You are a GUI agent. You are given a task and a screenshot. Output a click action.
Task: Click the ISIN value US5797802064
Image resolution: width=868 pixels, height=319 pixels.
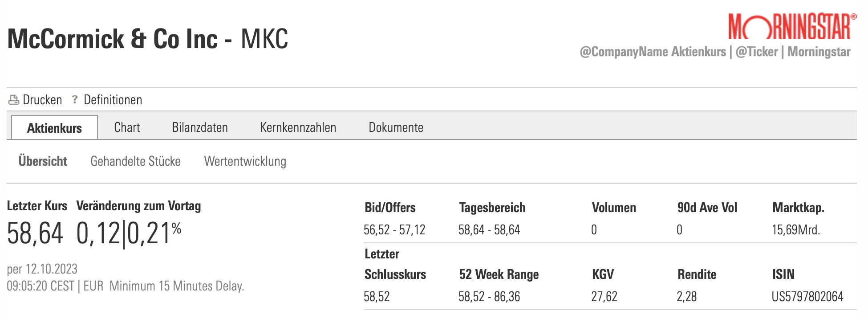[x=807, y=297]
